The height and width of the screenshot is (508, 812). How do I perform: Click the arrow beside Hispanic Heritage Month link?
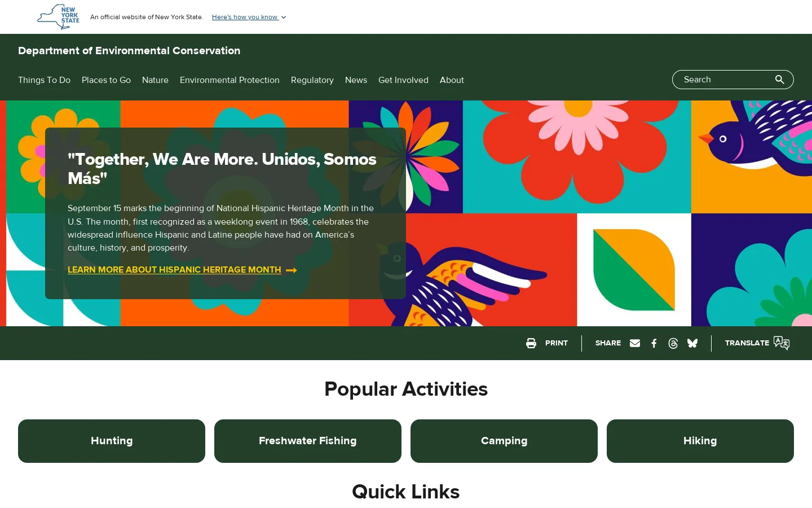292,270
